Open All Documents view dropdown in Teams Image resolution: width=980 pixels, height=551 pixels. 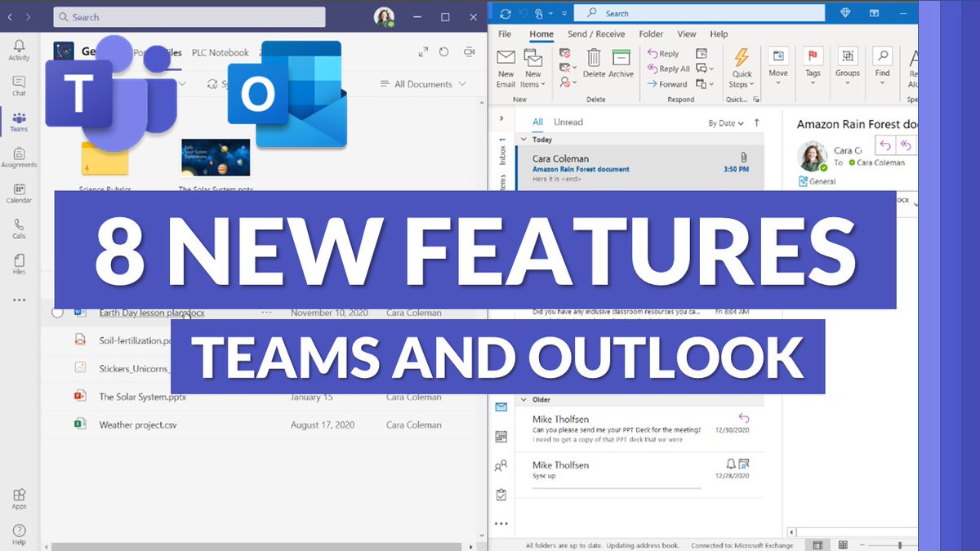click(423, 84)
